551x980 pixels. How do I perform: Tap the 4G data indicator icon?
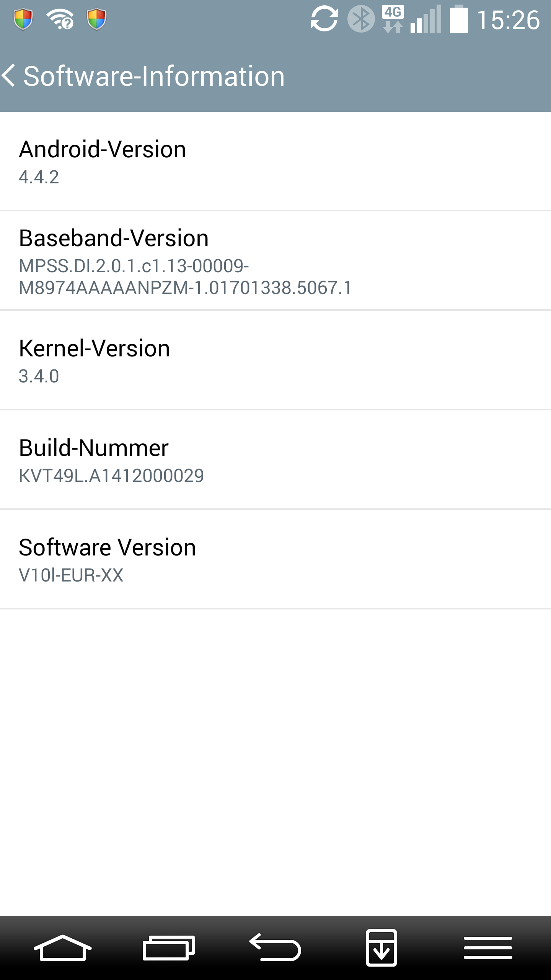click(x=393, y=20)
